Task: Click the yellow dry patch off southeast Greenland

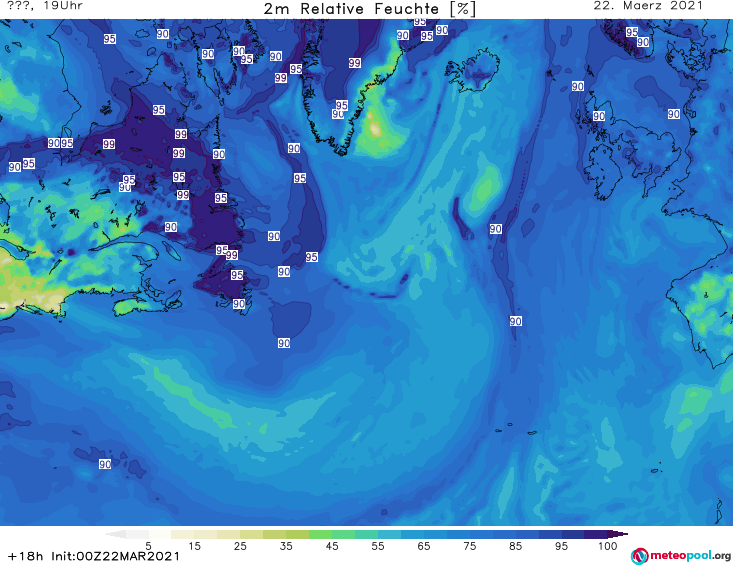Action: pyautogui.click(x=375, y=127)
